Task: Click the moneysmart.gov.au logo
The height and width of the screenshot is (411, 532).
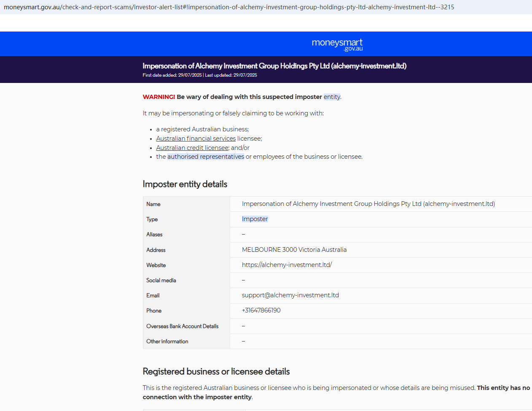Action: point(337,44)
